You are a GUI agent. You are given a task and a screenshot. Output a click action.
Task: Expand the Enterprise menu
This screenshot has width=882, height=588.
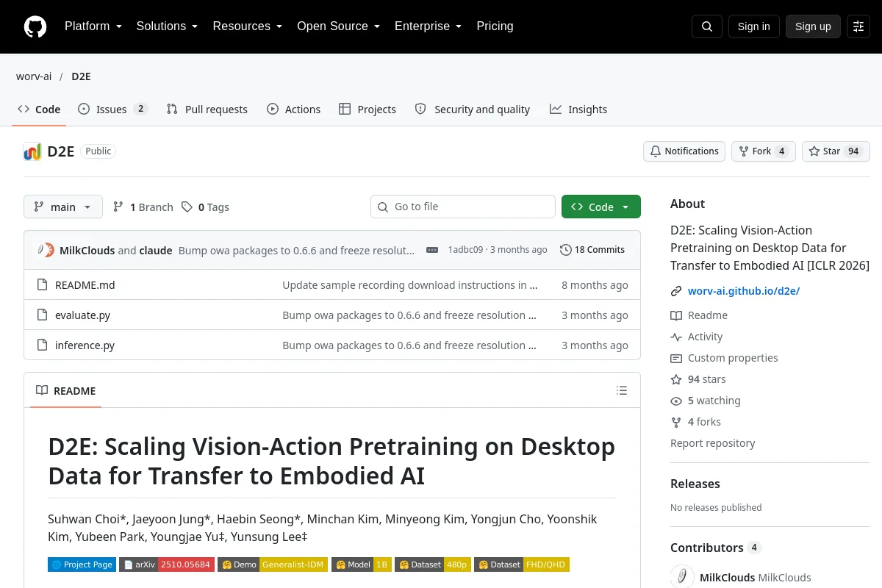[429, 26]
